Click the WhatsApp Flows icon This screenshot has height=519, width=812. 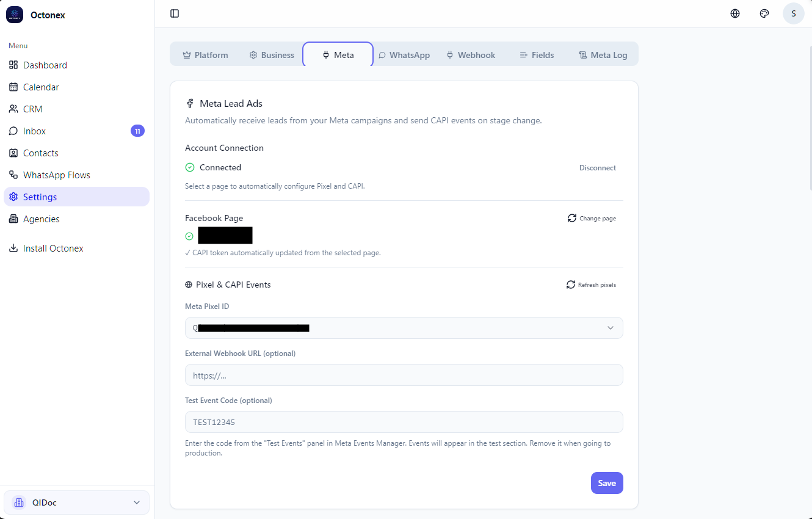pos(13,175)
